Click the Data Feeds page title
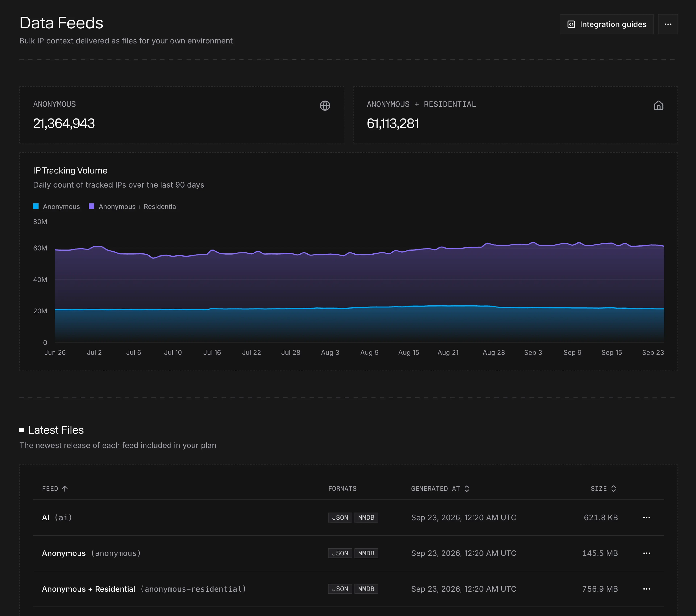The width and height of the screenshot is (696, 616). (61, 23)
